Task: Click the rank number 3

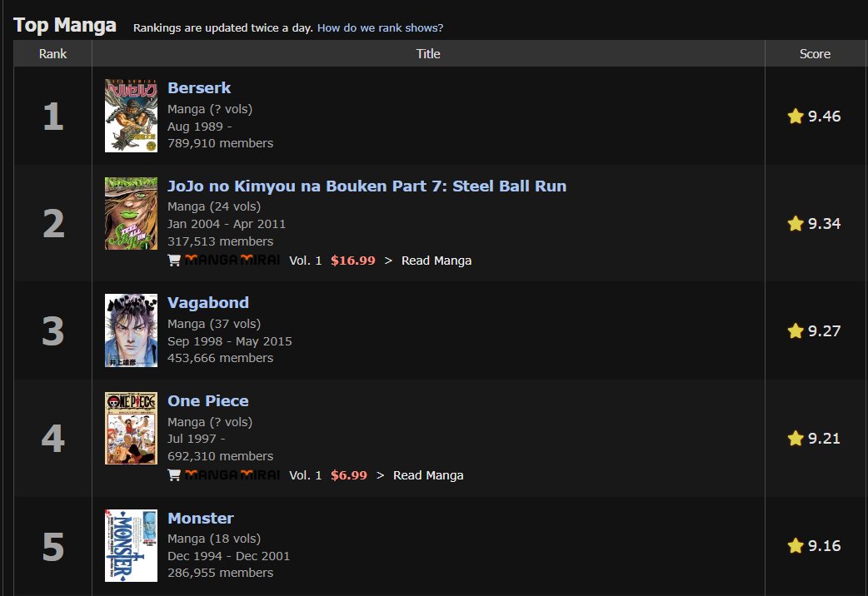Action: (53, 331)
